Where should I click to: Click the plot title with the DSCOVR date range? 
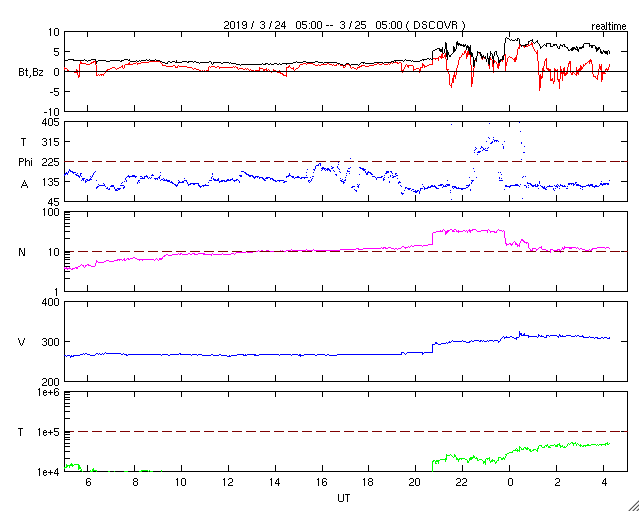click(x=344, y=25)
